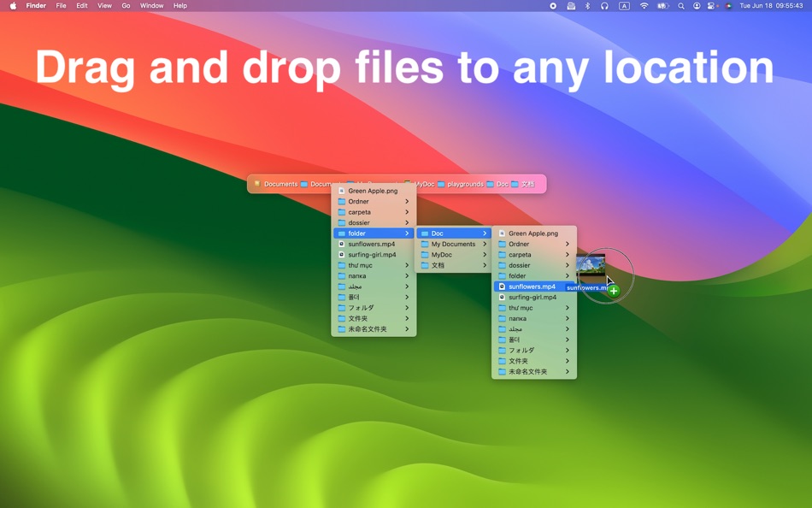Click folder icon next to highlighted Doc row
Screen dimensions: 812x508
425,233
